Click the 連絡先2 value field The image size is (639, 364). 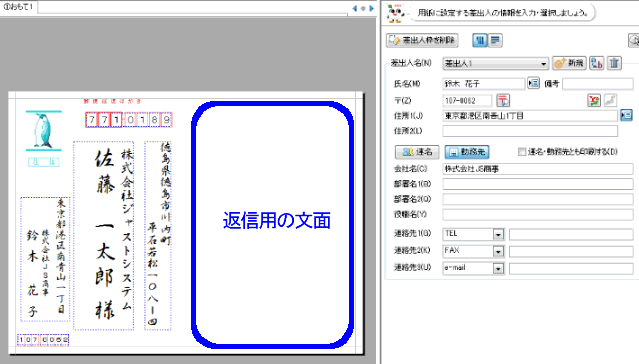point(571,251)
